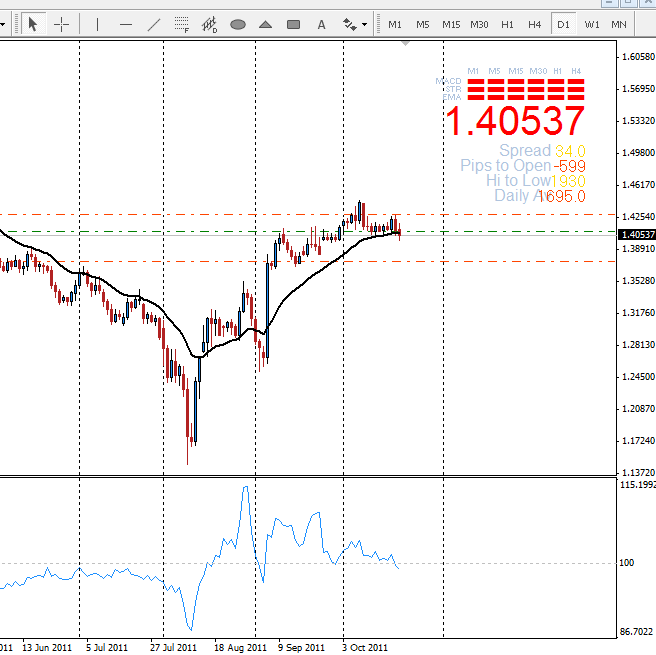Activate the crosshair tool
656x655 pixels.
62,24
